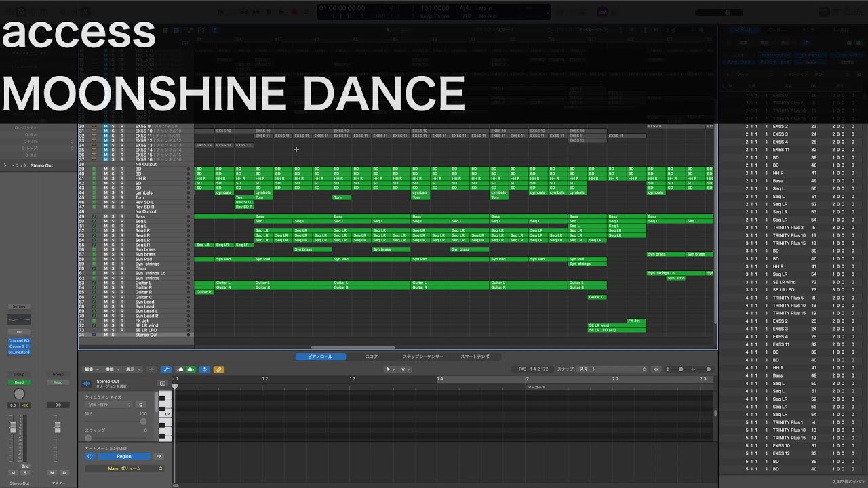
Task: Click the track icon of Choir track 60
Action: 94,268
